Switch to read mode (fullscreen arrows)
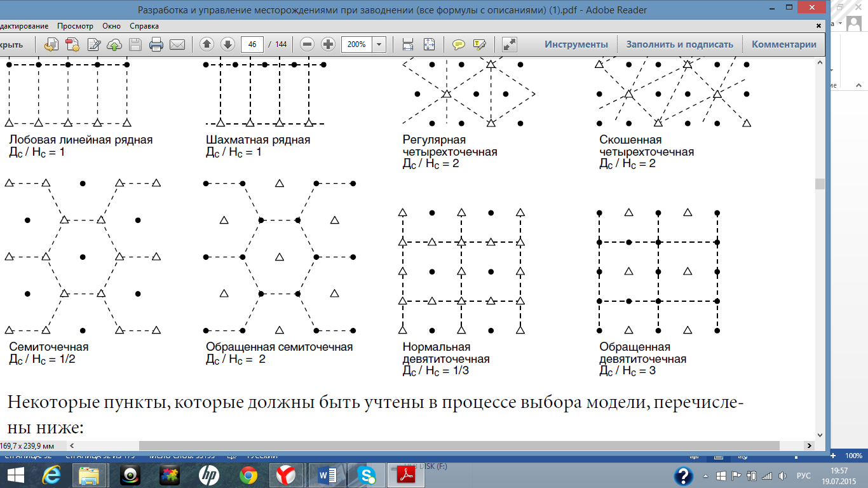868x488 pixels. pyautogui.click(x=509, y=44)
